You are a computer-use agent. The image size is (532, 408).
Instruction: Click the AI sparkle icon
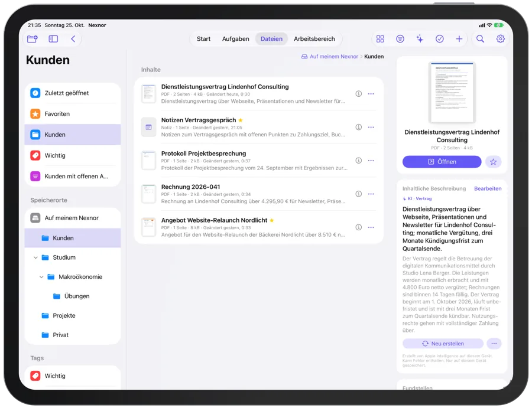(420, 39)
